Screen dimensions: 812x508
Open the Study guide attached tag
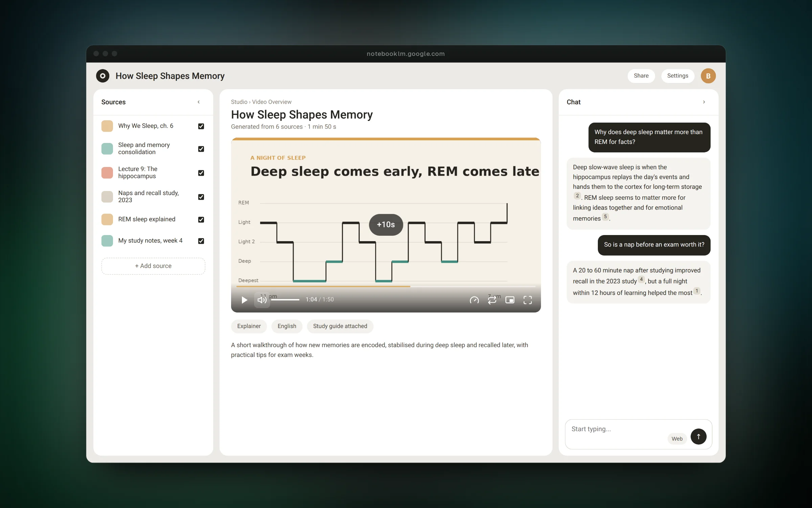[x=340, y=326]
